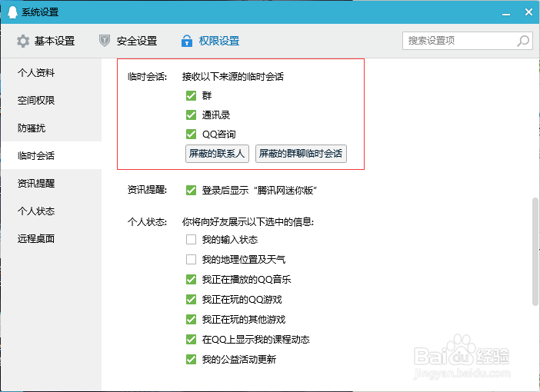Toggle 在QQ上显示我的课程动态 checkbox

pos(191,339)
